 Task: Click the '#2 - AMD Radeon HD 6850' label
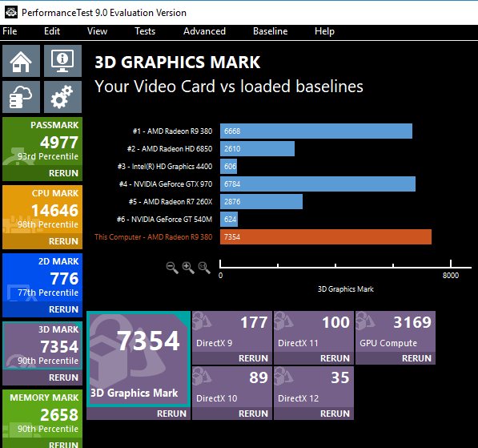click(170, 148)
